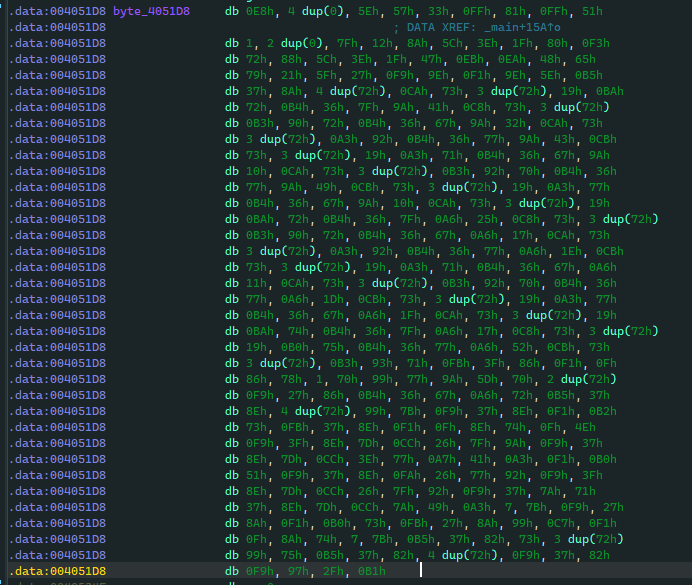Click the 1Dh byte value
Image resolution: width=692 pixels, height=585 pixels.
click(333, 299)
